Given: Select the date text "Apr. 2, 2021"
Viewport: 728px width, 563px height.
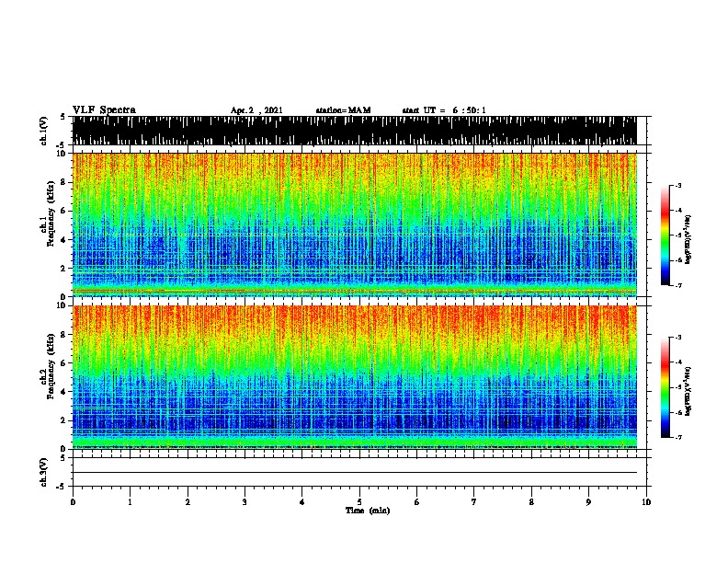Looking at the screenshot, I should 256,110.
